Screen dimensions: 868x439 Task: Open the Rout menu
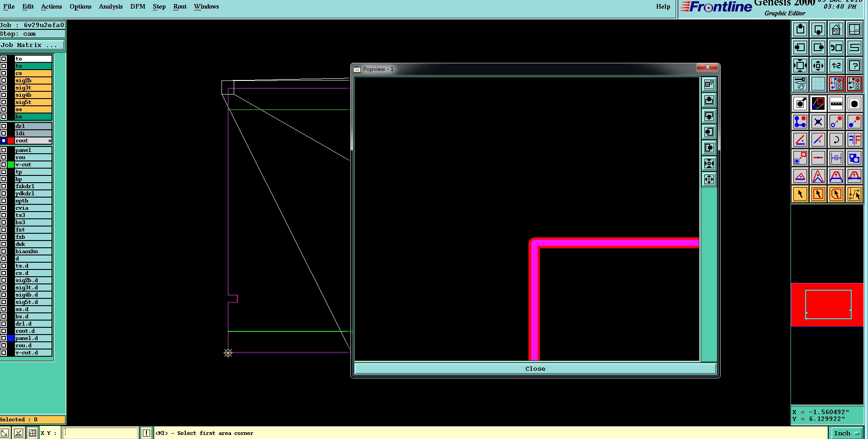(x=180, y=6)
